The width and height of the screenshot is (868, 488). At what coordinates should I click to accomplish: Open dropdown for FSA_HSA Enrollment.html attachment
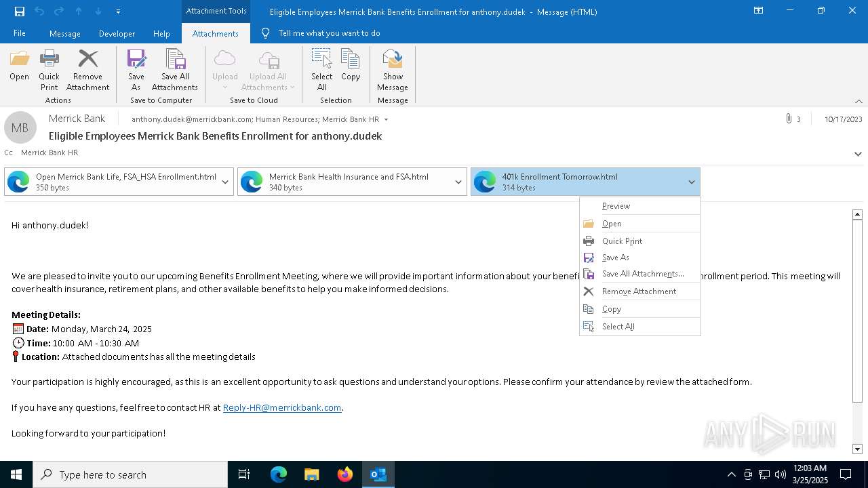225,182
